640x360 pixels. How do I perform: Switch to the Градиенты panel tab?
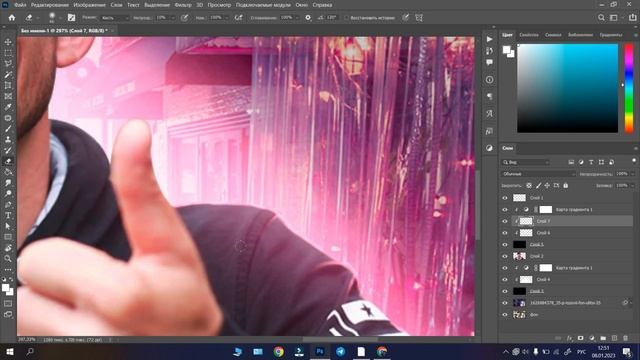[x=611, y=35]
